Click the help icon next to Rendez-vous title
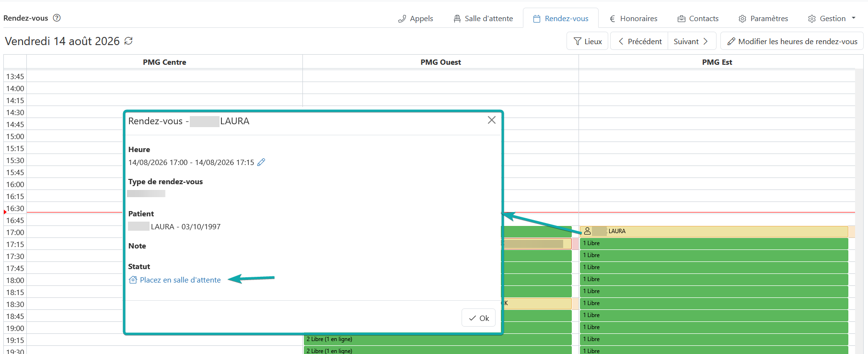 pos(57,18)
